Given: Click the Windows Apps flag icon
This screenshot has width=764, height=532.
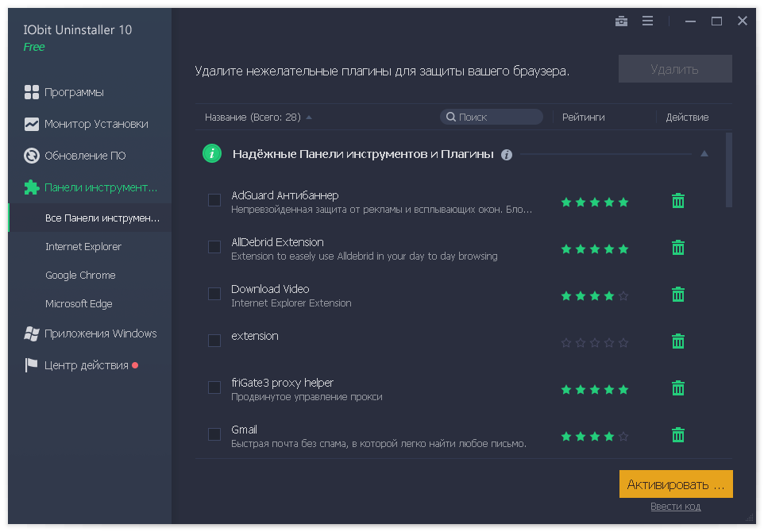Looking at the screenshot, I should point(32,333).
